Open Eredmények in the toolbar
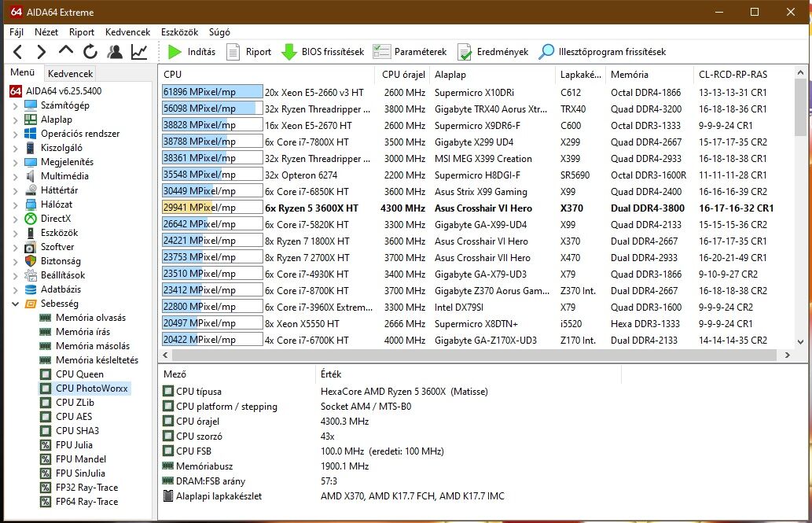This screenshot has height=523, width=812. click(x=493, y=52)
